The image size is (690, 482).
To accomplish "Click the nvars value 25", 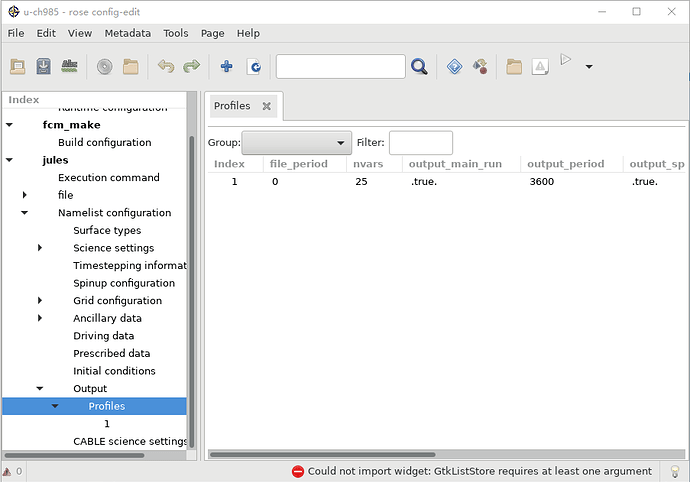I will (x=361, y=182).
